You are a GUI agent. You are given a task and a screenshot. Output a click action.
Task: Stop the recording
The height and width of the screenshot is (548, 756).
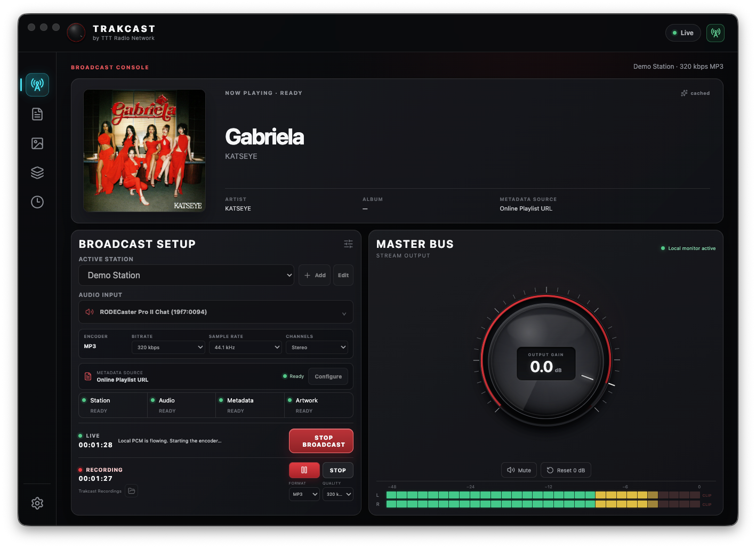point(338,470)
